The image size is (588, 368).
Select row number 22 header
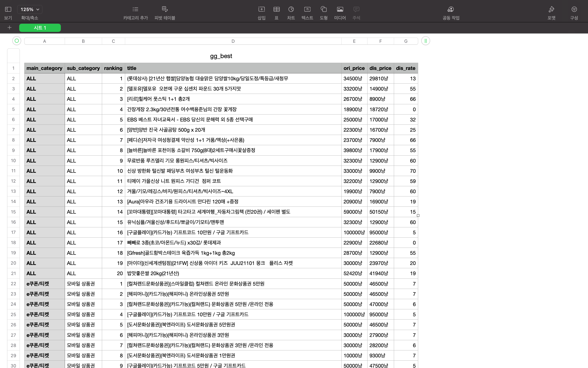[13, 284]
